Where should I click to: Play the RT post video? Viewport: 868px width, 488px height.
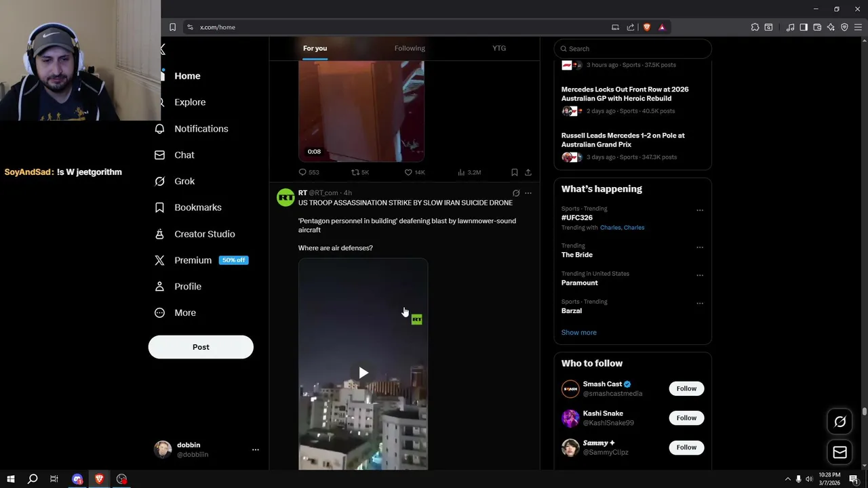click(363, 373)
